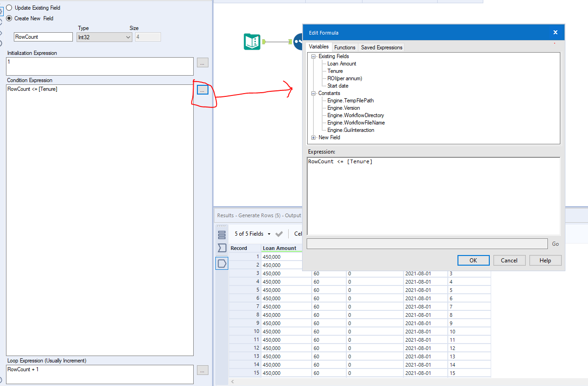Switch to the Functions tab
Image resolution: width=588 pixels, height=386 pixels.
point(344,47)
